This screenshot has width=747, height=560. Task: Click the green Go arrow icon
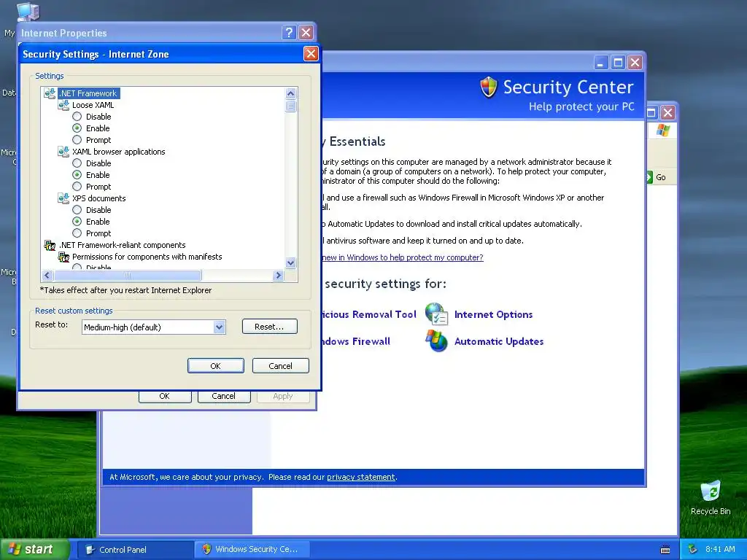pos(649,177)
